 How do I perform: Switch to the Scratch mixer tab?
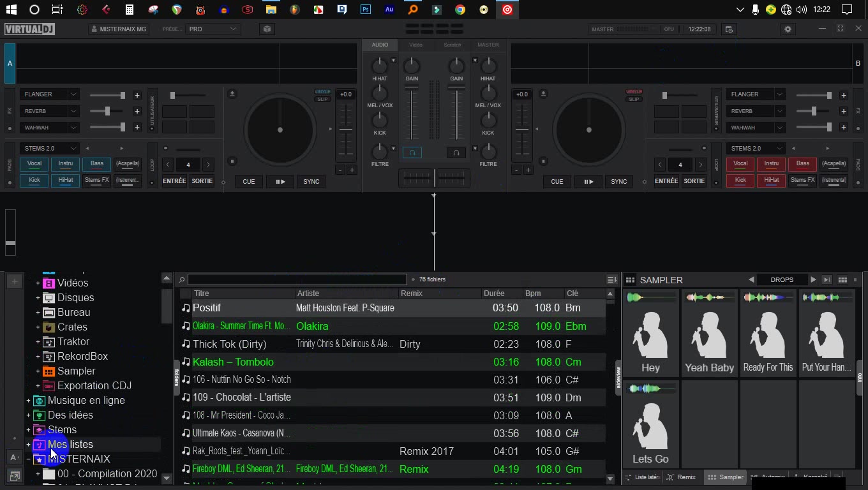point(453,45)
